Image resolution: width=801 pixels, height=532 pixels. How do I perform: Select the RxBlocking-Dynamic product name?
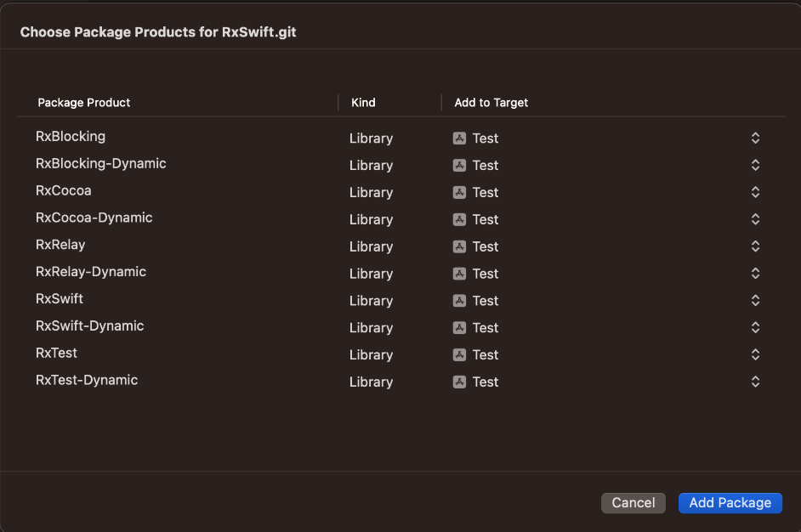100,163
